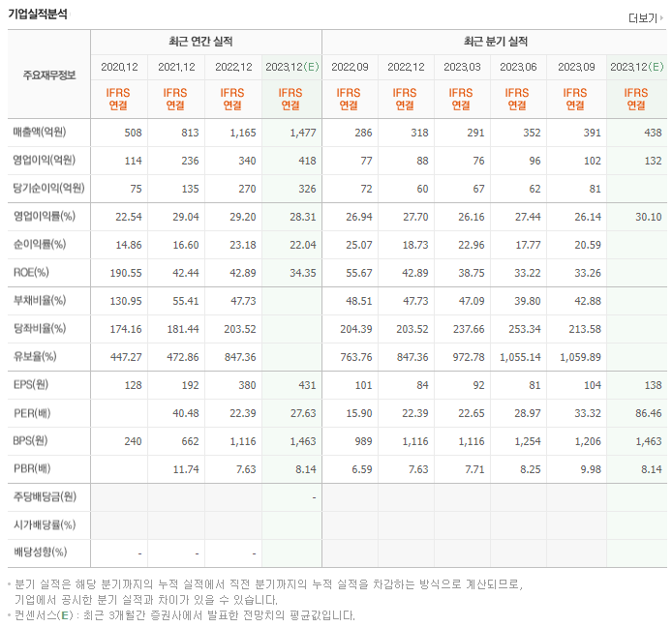This screenshot has width=672, height=627.
Task: Select the 영업이익(억원) row label
Action: (45, 161)
